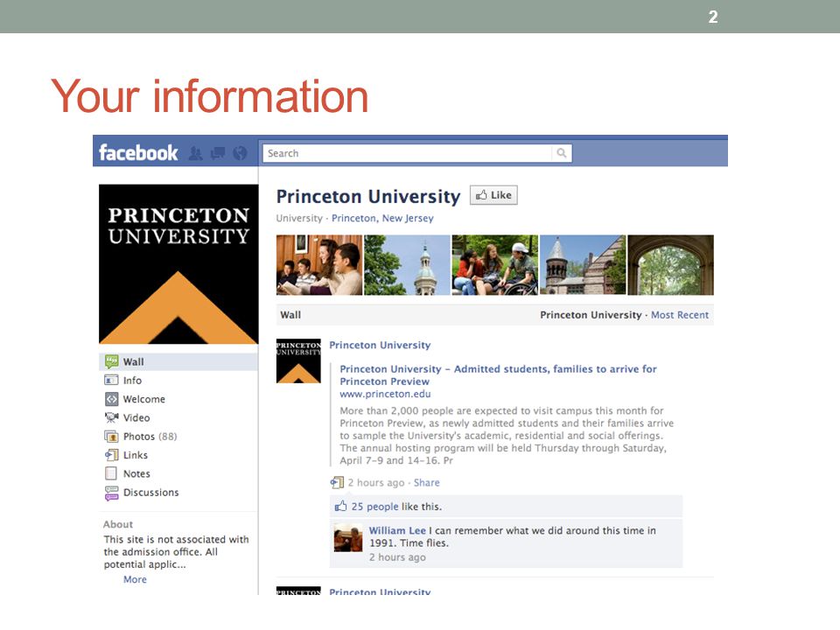840x630 pixels.
Task: Open Welcome in the sidebar
Action: point(144,399)
